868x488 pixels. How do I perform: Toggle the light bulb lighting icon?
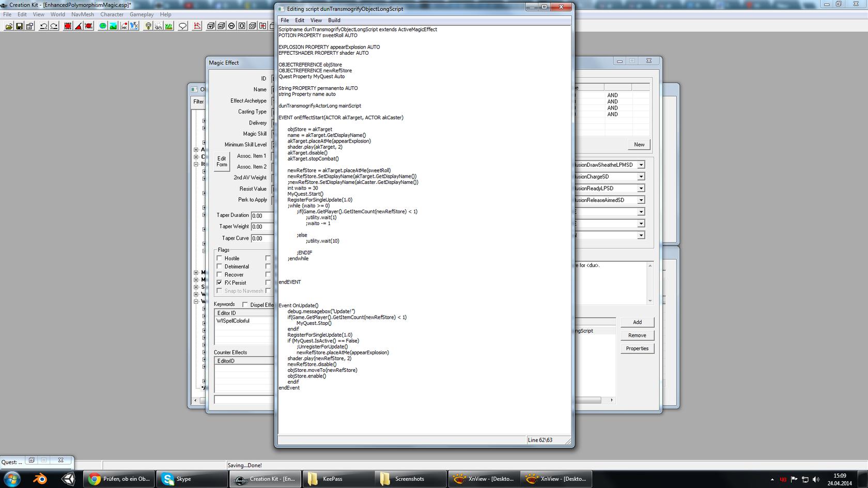point(148,26)
